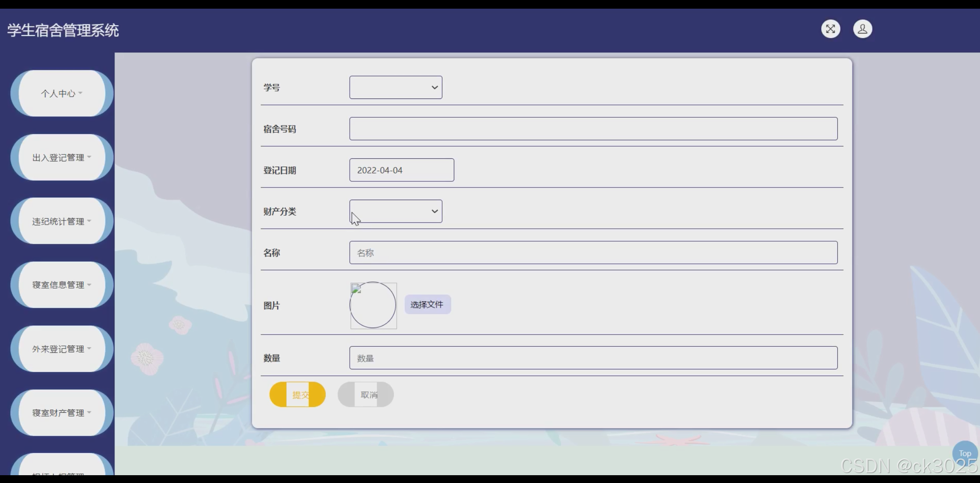Open the 财产分类 dropdown selector

click(x=396, y=211)
